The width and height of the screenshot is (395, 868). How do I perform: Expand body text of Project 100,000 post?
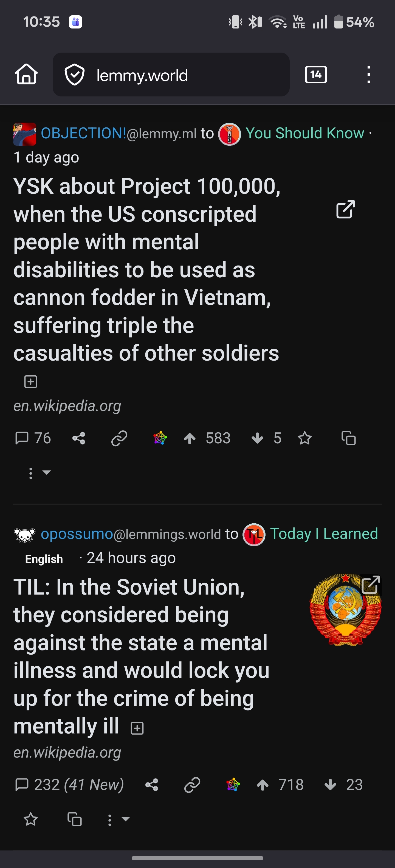click(31, 382)
